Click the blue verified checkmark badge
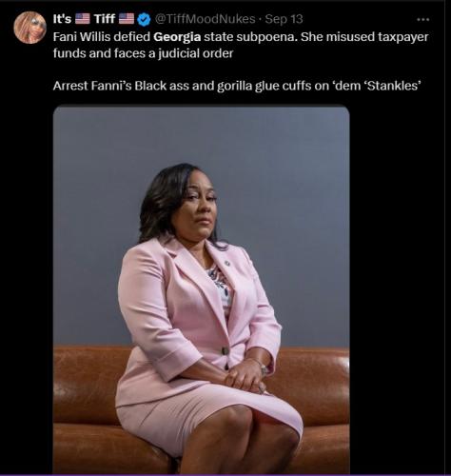451x476 pixels. [x=145, y=20]
